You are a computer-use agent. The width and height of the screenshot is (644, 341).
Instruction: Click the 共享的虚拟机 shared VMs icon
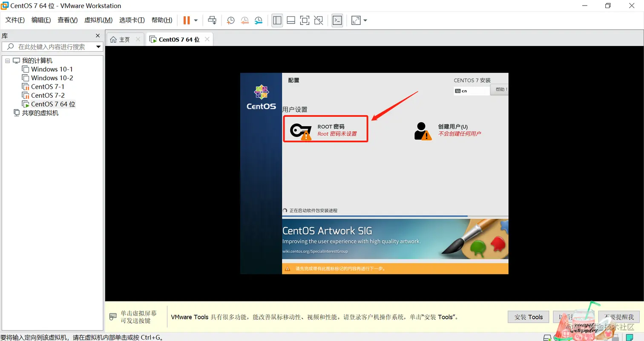click(17, 113)
